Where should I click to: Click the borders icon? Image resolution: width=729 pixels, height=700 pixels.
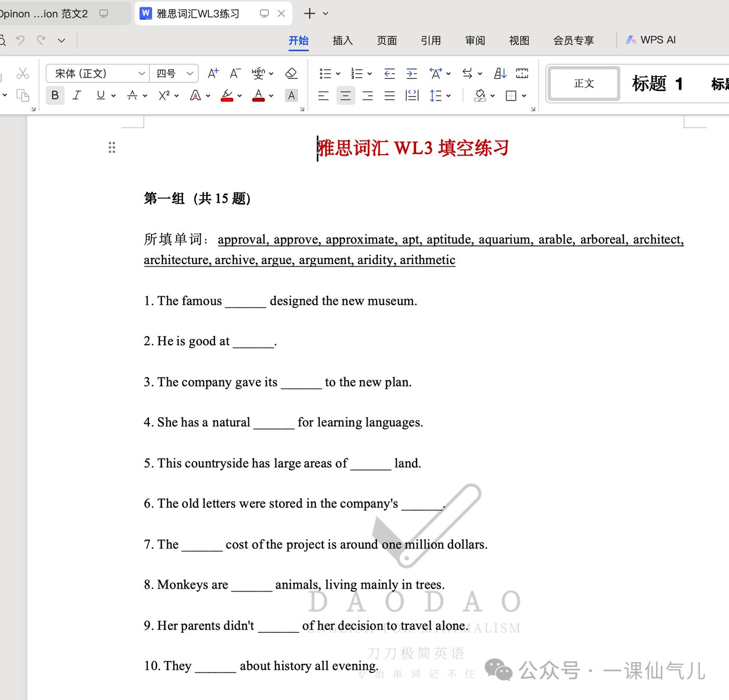click(x=511, y=95)
